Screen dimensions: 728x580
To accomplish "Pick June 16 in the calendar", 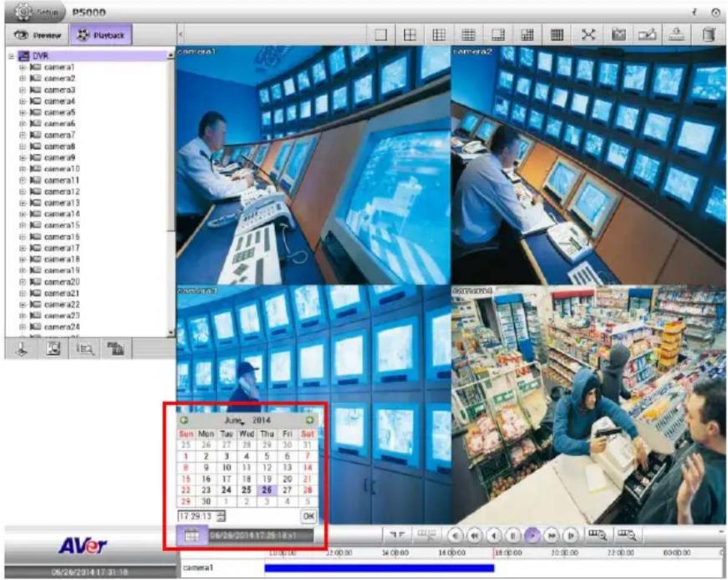I will [206, 479].
